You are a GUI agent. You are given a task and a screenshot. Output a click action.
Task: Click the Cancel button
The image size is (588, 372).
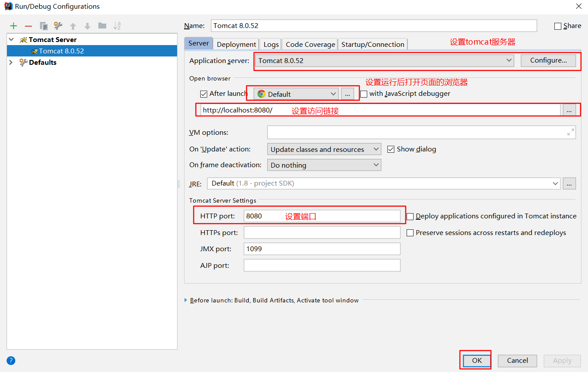(518, 361)
